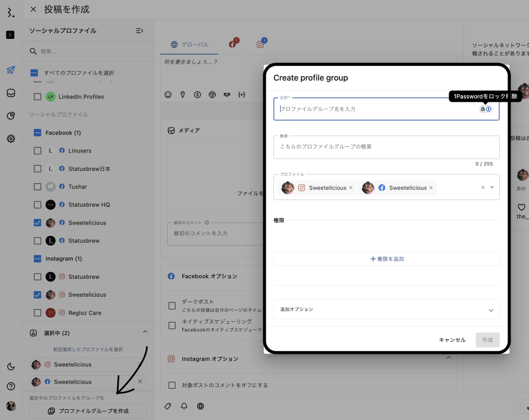
Task: Switch to the グローバル tab
Action: (189, 45)
